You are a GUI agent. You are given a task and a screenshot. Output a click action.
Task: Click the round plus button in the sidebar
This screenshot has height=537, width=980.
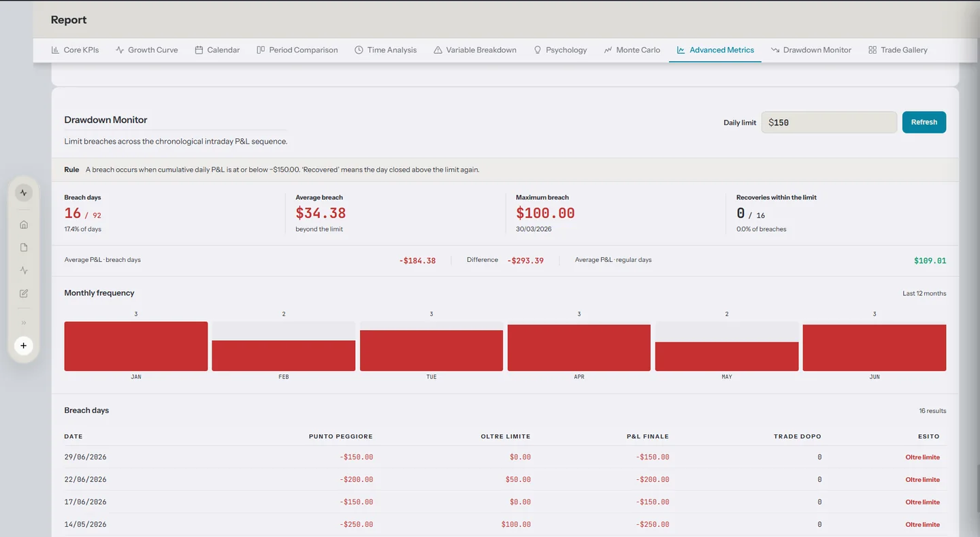click(24, 346)
